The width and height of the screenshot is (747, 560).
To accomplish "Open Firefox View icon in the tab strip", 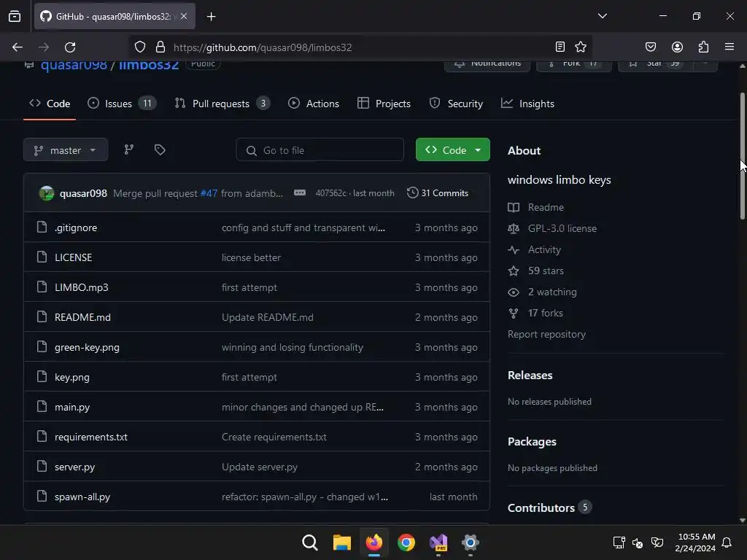I will click(x=15, y=16).
